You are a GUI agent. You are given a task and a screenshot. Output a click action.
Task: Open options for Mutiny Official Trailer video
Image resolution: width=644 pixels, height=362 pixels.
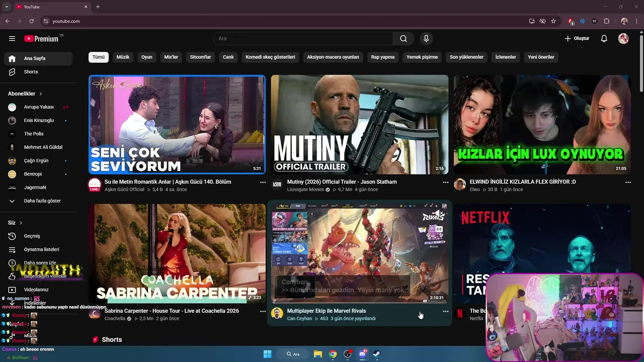(445, 183)
